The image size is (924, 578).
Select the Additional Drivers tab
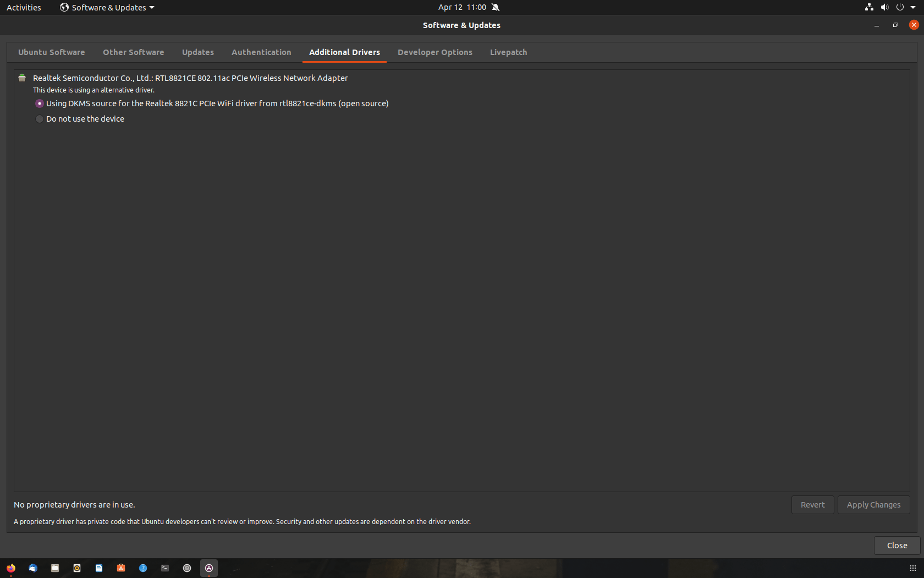tap(344, 52)
